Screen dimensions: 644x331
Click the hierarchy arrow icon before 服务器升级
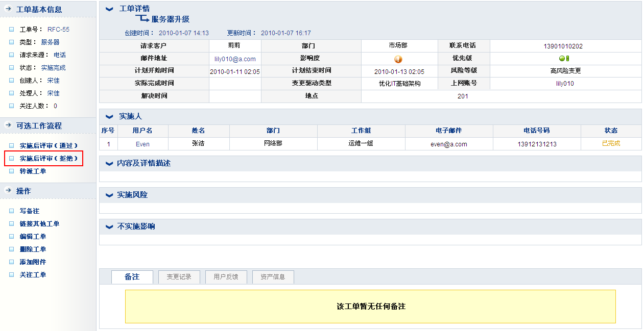tap(142, 19)
